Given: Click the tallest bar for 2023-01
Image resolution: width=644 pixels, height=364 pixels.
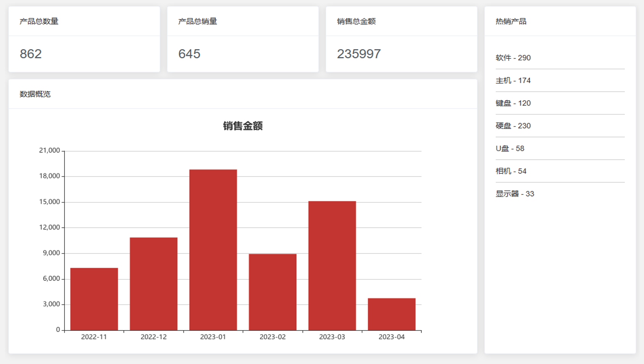Looking at the screenshot, I should [x=213, y=250].
